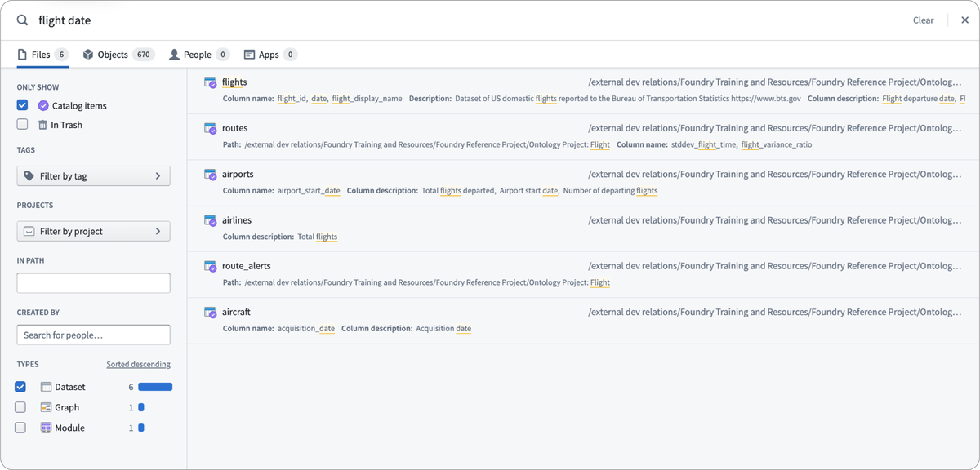Click the dataset icon beside flights
The image size is (980, 470).
pyautogui.click(x=211, y=82)
